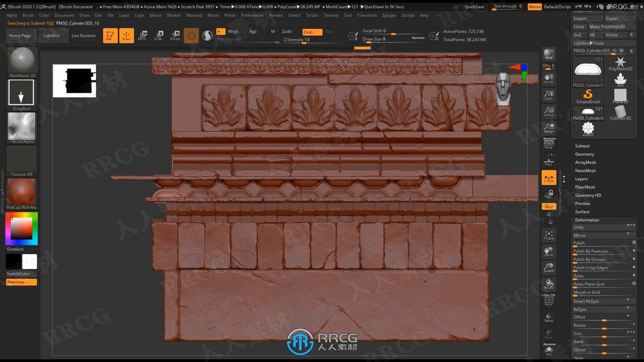Click the Live Boolean button
The height and width of the screenshot is (362, 644).
83,35
